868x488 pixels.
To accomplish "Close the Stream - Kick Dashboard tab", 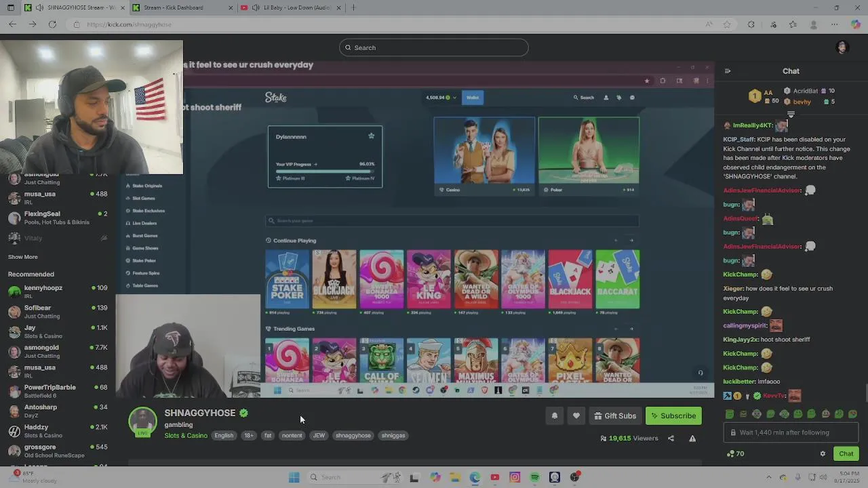I will tap(230, 7).
